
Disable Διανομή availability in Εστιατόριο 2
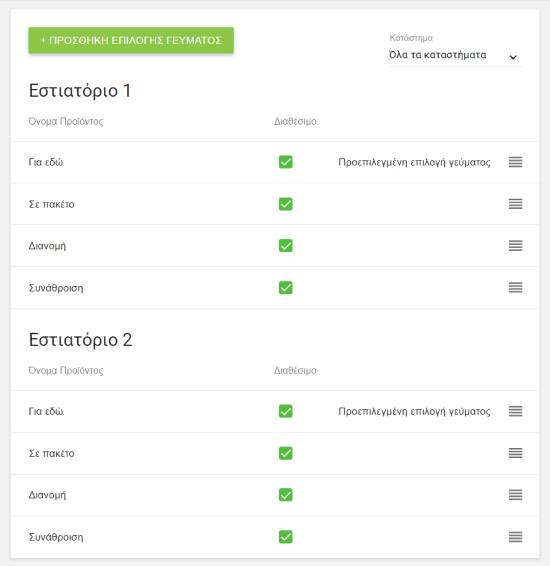[285, 495]
